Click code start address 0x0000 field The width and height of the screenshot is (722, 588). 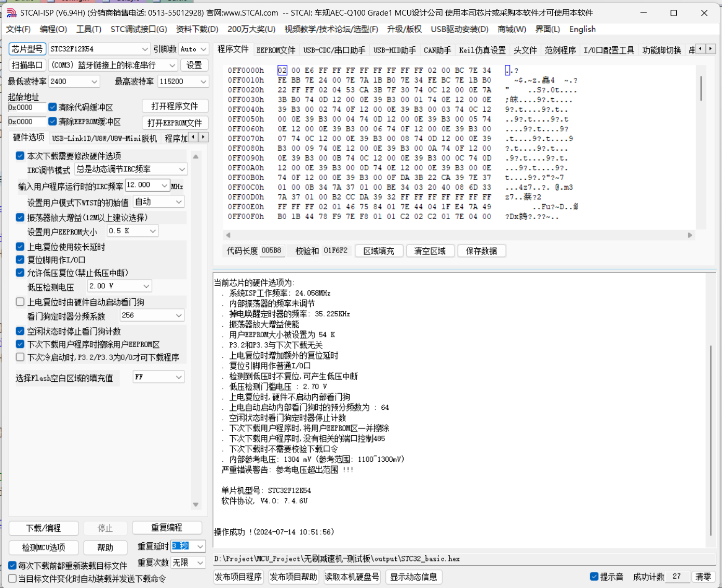pyautogui.click(x=27, y=107)
